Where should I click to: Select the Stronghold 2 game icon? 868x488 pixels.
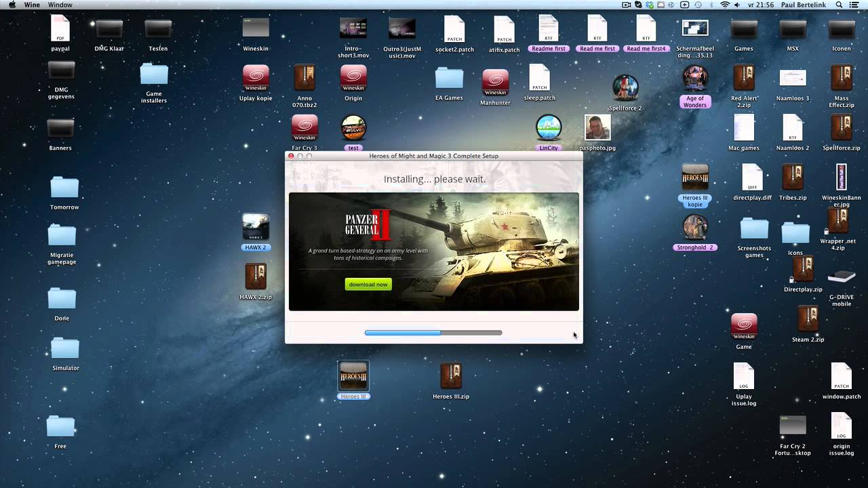pos(695,226)
